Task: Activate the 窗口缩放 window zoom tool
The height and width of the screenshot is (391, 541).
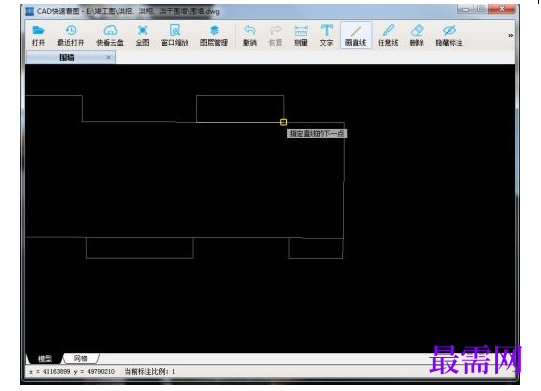Action: 175,35
